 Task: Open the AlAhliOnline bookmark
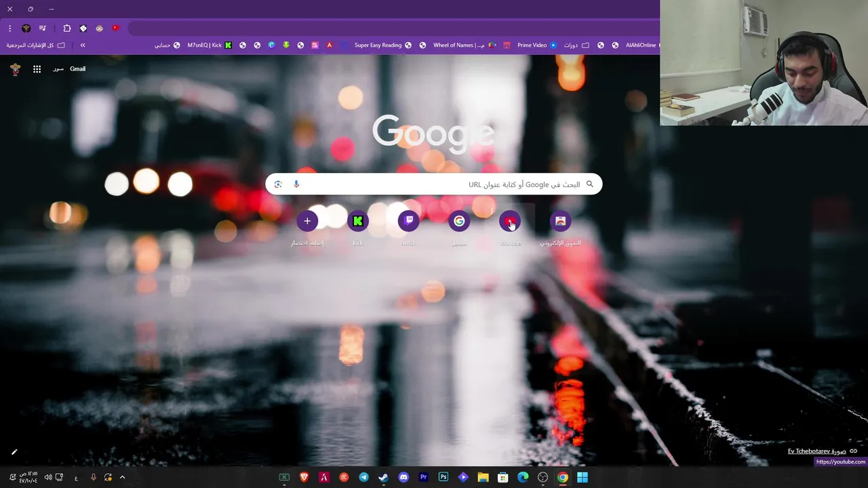(642, 45)
